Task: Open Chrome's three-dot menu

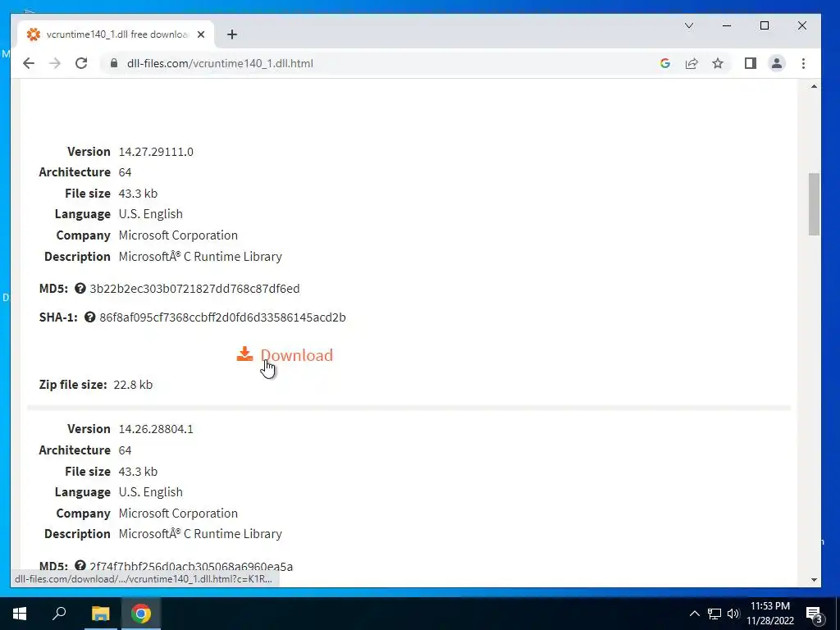Action: point(803,63)
